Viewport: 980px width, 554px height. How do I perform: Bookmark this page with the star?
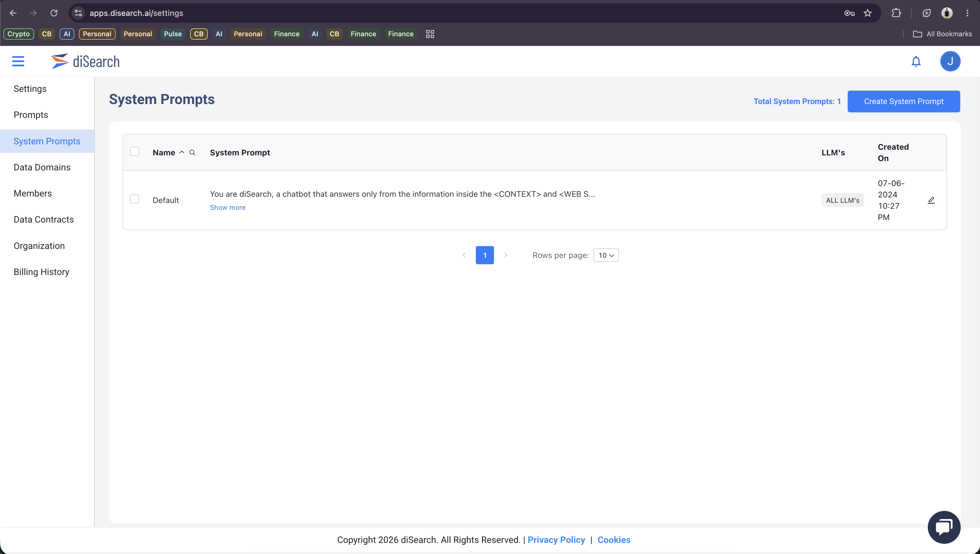(x=867, y=13)
